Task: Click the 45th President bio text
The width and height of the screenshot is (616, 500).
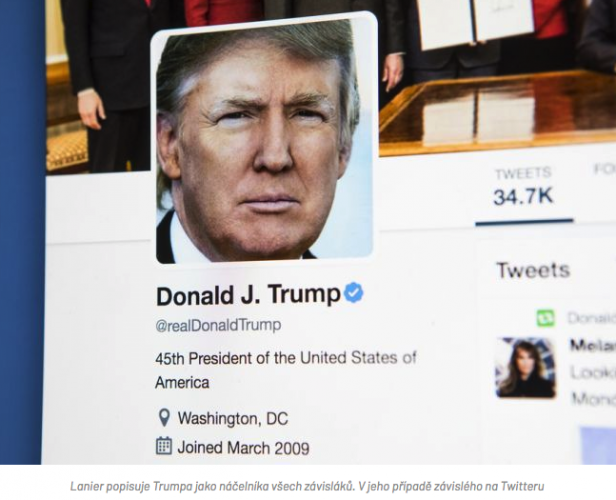Action: 286,370
